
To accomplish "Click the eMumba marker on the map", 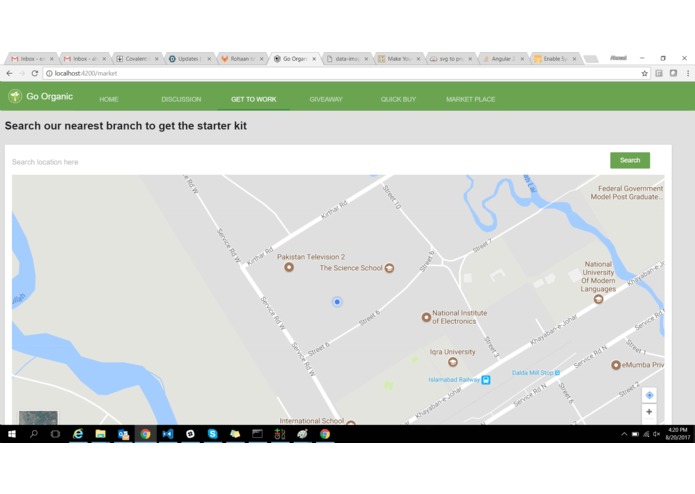I will pyautogui.click(x=616, y=365).
